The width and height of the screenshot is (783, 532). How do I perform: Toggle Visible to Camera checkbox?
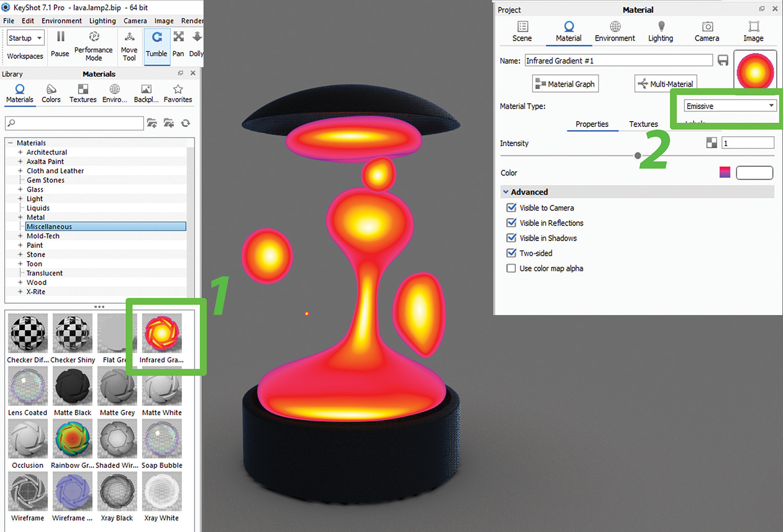pos(512,208)
